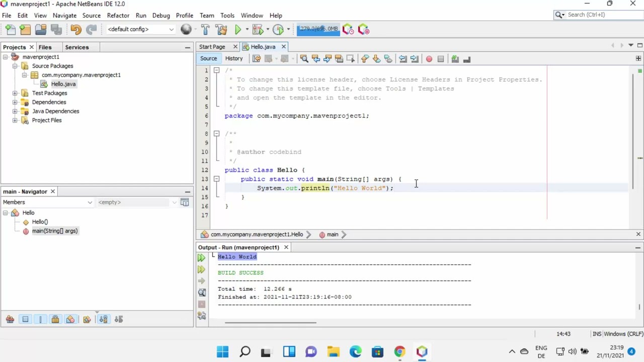644x362 pixels.
Task: Toggle rectangular selection mode
Action: tap(350, 59)
